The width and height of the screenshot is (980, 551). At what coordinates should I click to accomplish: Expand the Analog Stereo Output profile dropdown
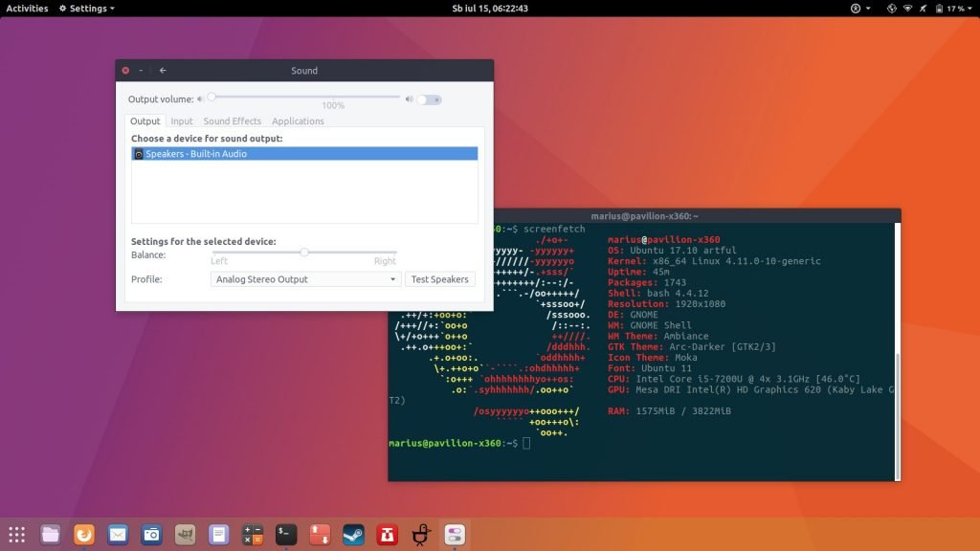click(x=305, y=279)
